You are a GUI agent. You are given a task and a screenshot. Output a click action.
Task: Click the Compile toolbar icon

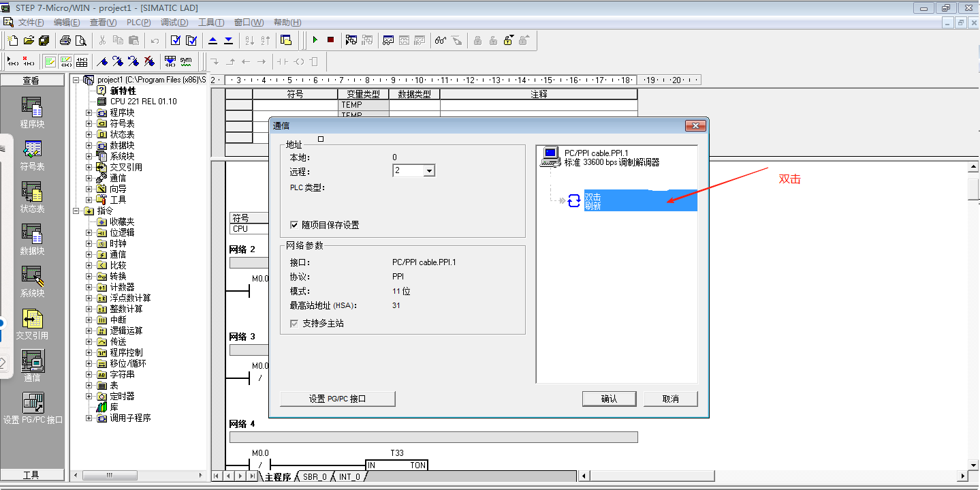coord(176,40)
